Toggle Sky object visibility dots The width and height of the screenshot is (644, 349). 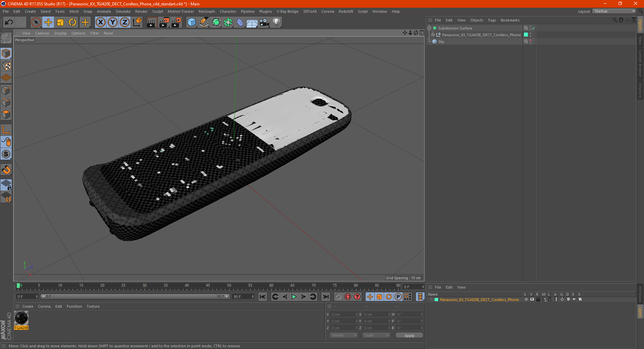click(x=530, y=41)
